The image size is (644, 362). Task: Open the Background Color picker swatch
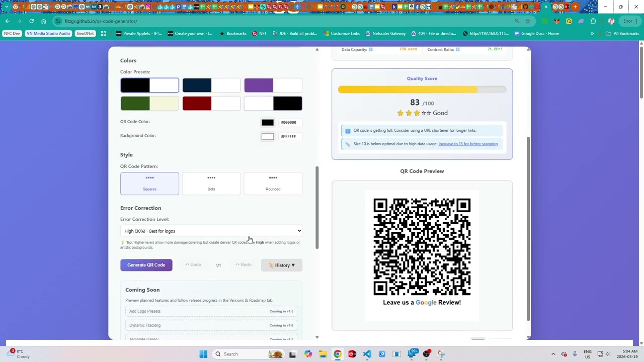(268, 136)
